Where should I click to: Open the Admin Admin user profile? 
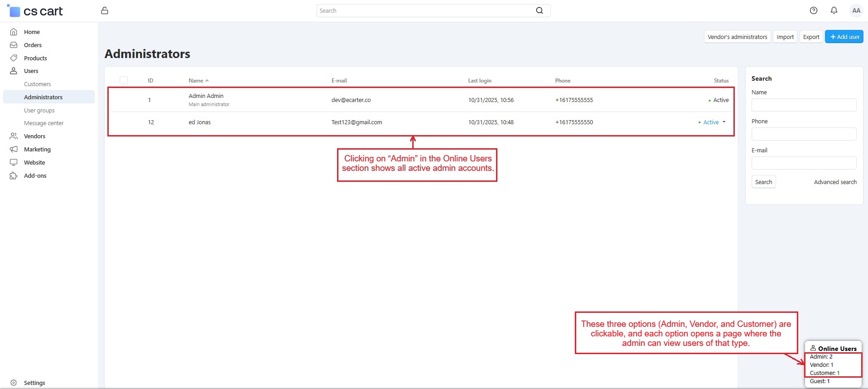[206, 96]
